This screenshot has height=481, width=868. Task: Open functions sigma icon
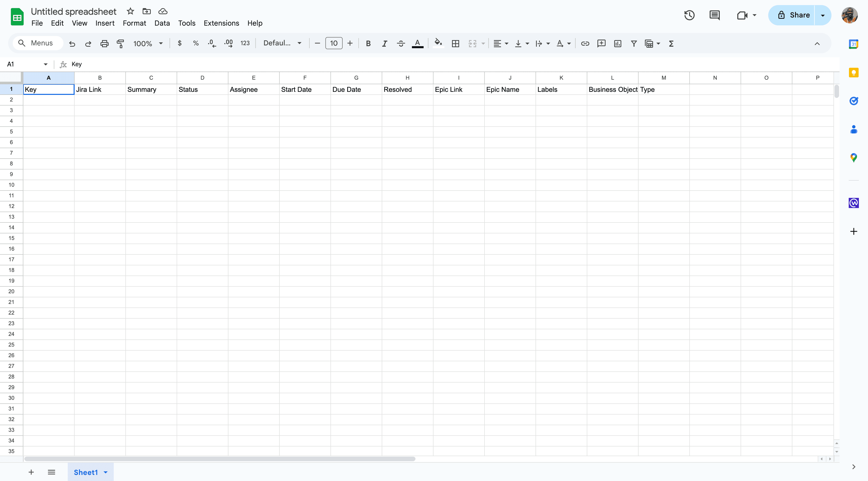click(671, 43)
